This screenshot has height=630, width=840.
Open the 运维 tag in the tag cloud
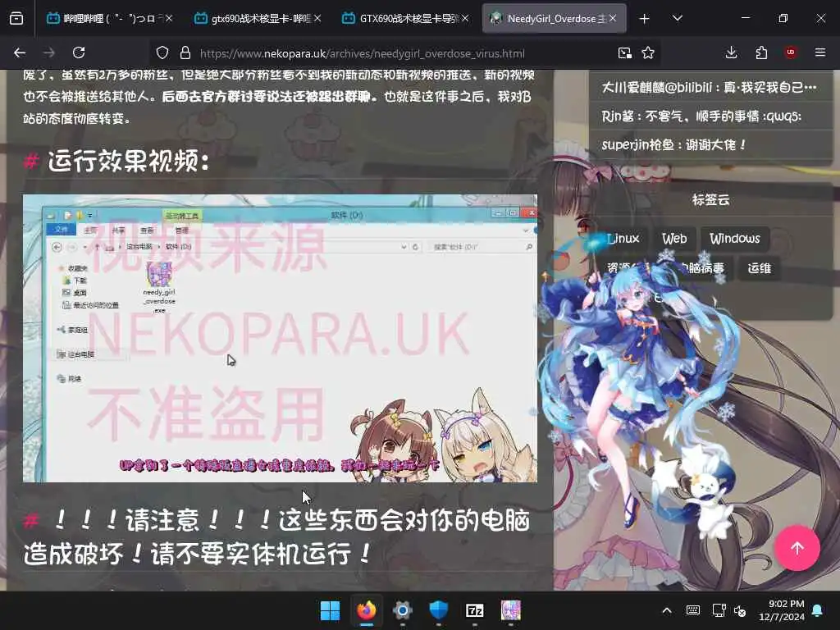click(759, 268)
